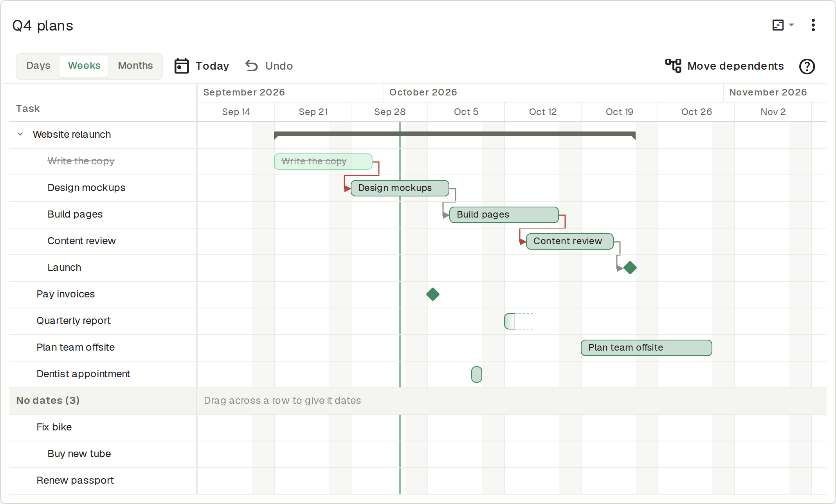836x504 pixels.
Task: Click the Undo button label
Action: pos(279,66)
